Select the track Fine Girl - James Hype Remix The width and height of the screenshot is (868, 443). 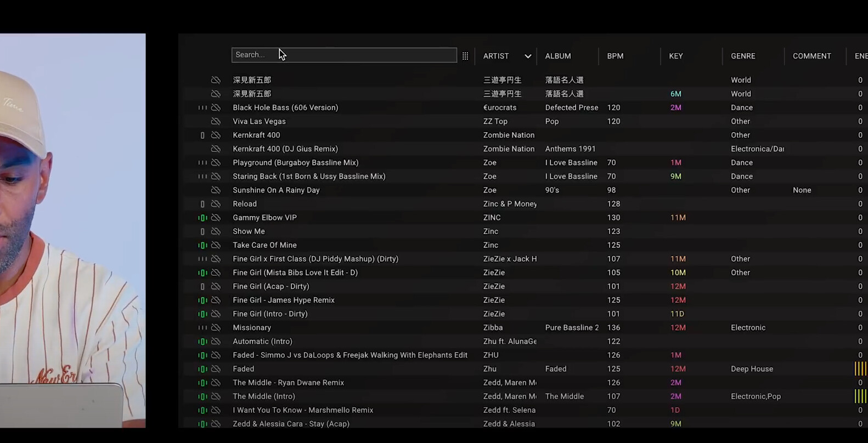coord(284,300)
